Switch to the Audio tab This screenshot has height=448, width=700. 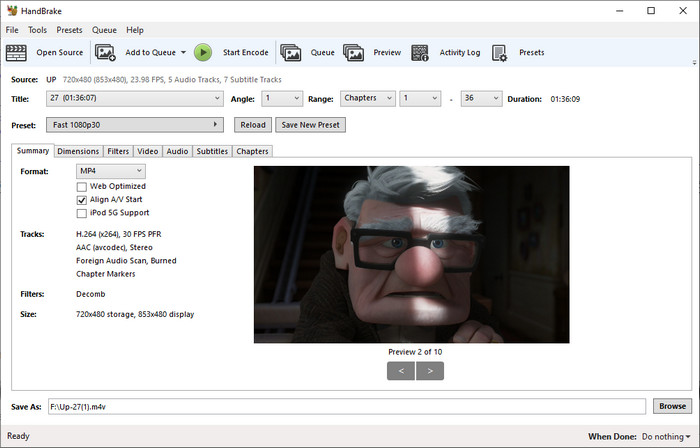point(177,151)
